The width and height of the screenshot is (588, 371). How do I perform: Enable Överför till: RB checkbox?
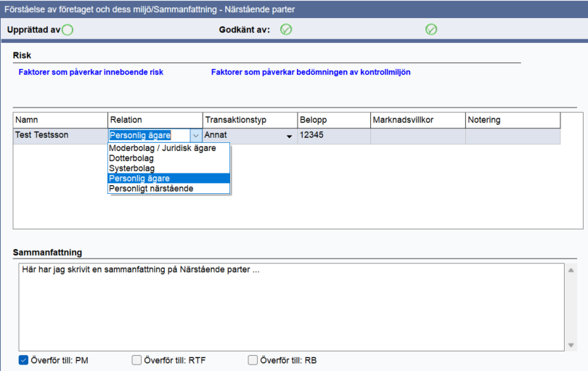click(253, 360)
